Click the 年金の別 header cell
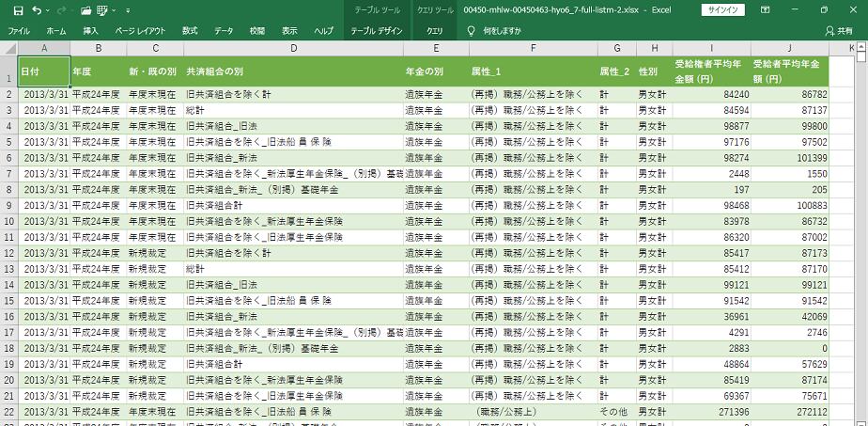 tap(436, 71)
